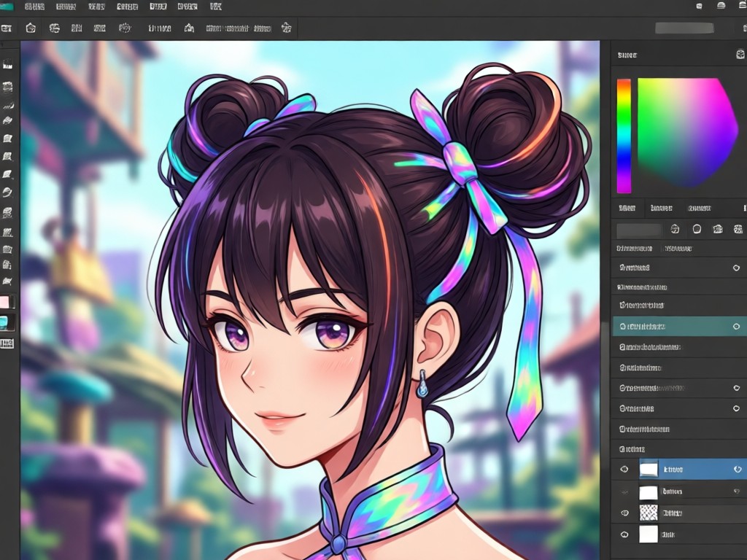
Task: Click the gray field below the color tabs
Action: tap(639, 230)
